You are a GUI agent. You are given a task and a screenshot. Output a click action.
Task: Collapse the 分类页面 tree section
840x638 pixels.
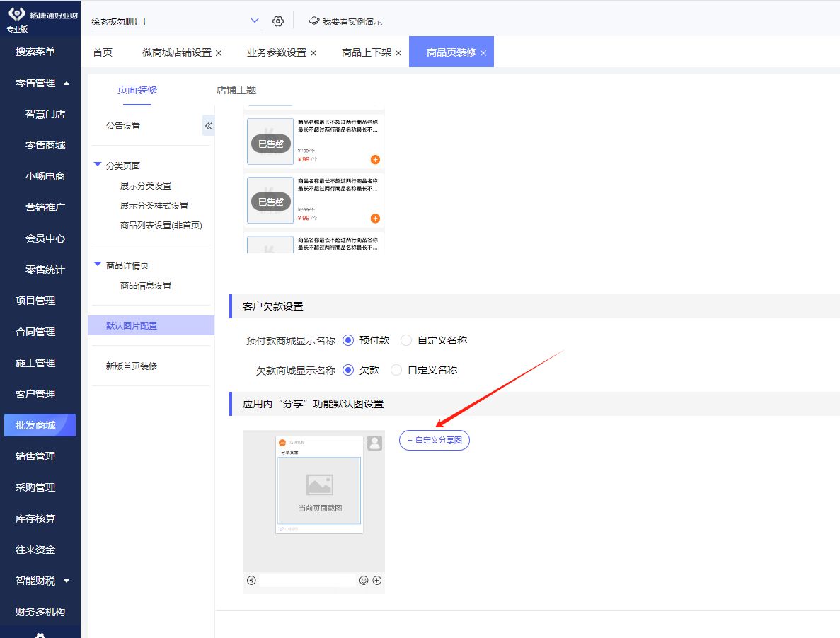point(98,166)
